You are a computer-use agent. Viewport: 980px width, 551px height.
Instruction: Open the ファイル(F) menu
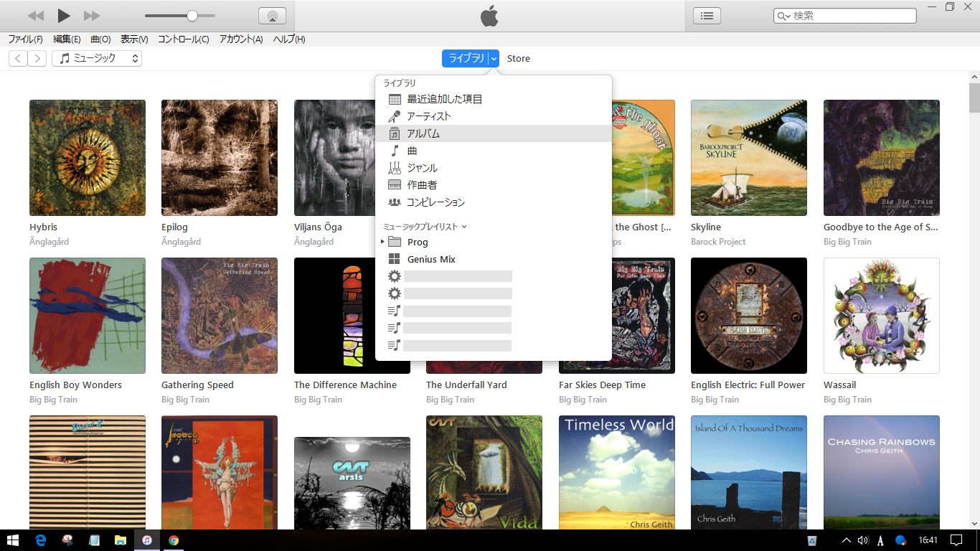click(x=25, y=39)
